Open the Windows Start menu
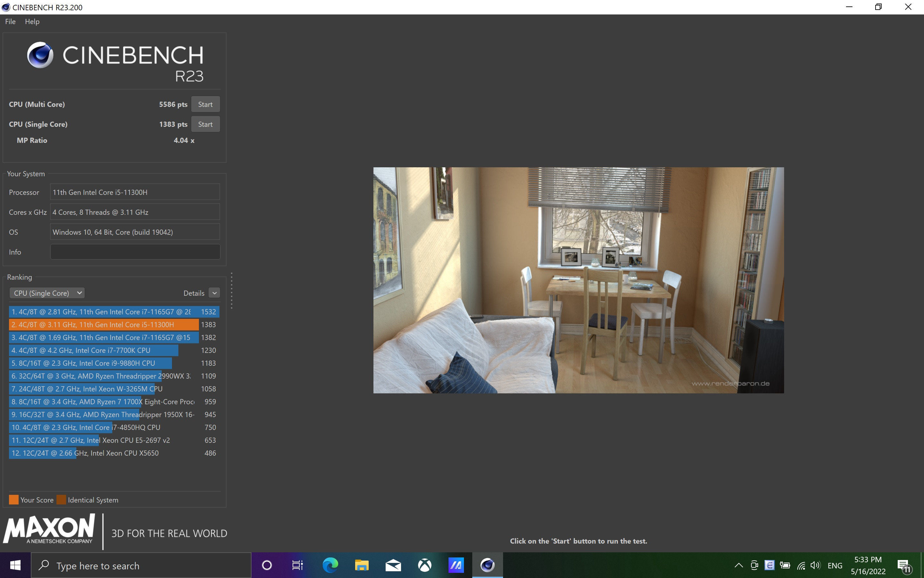 (x=15, y=565)
